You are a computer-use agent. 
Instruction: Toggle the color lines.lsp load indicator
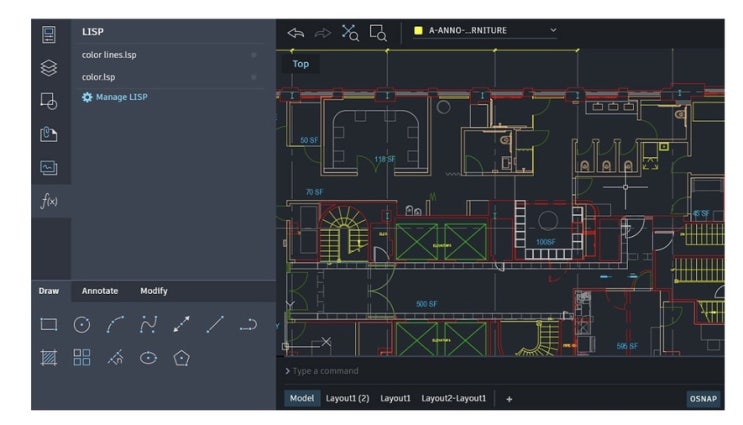[254, 55]
